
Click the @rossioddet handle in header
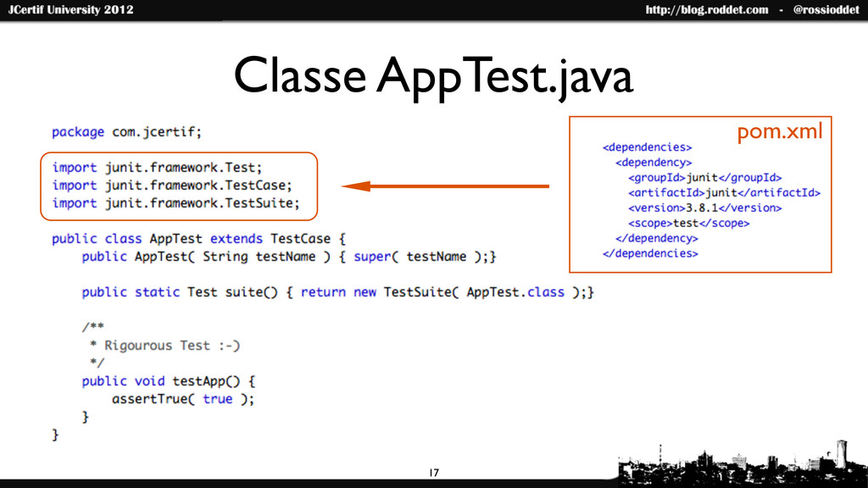pyautogui.click(x=826, y=10)
